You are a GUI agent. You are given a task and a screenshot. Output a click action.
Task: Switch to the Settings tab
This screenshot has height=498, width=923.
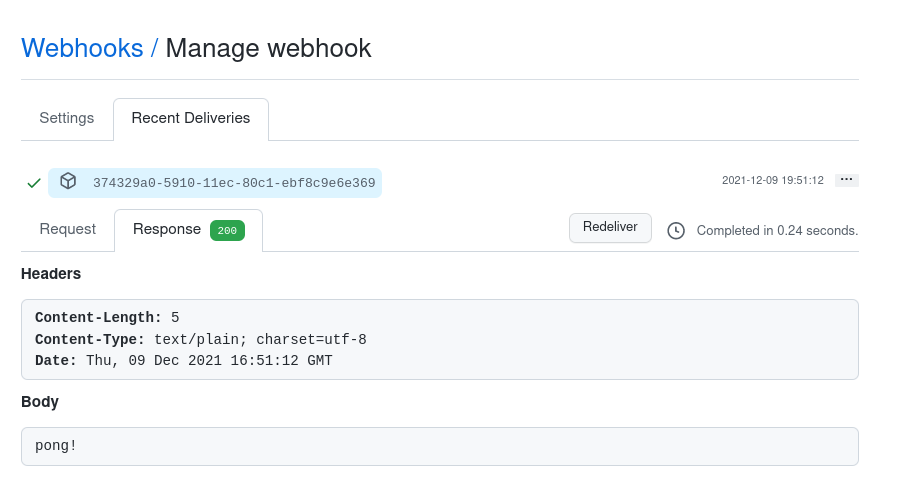(67, 118)
